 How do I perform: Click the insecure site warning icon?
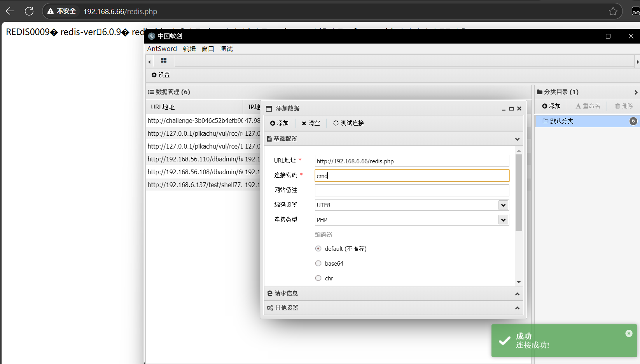(51, 11)
